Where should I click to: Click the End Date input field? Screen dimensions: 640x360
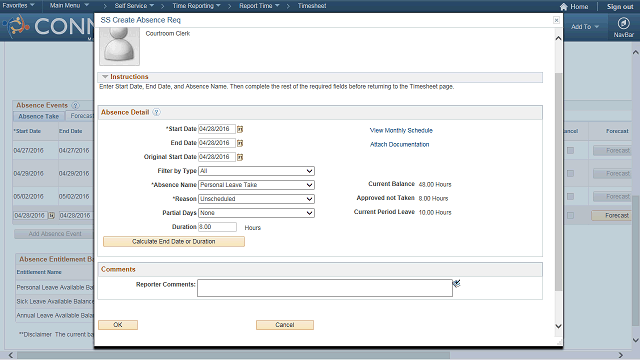click(x=217, y=143)
